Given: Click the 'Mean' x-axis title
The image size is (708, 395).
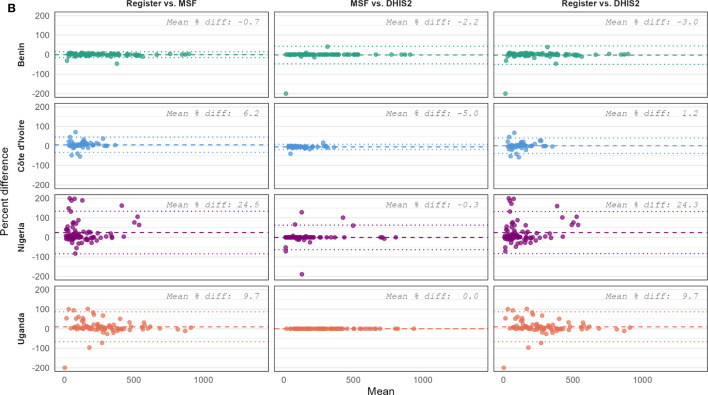Looking at the screenshot, I should (381, 390).
